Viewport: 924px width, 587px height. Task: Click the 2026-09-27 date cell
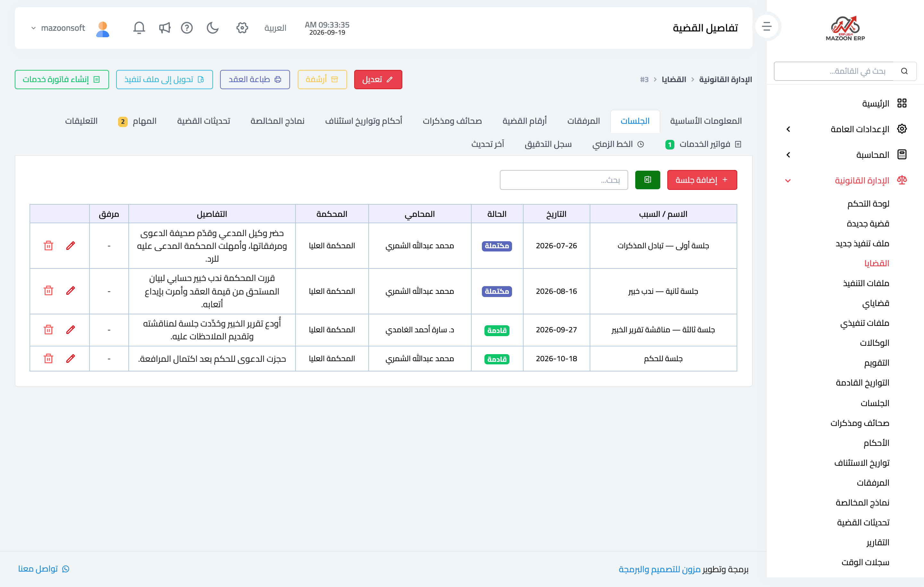[x=556, y=330]
